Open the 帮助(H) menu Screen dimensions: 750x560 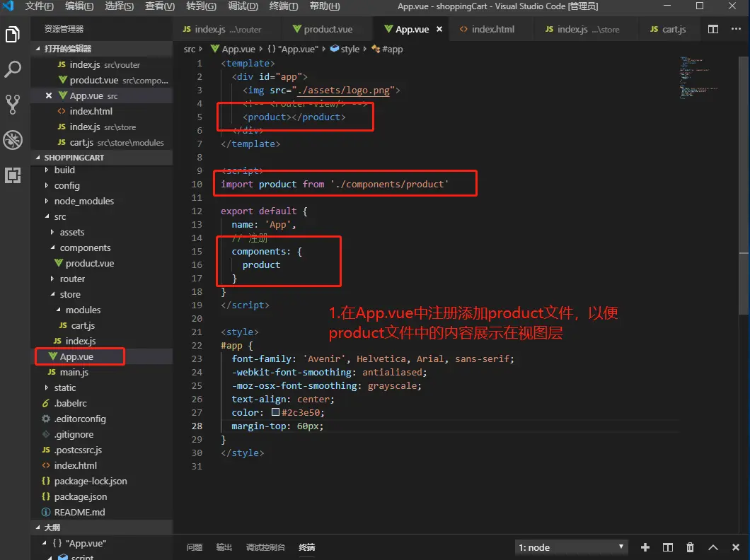(325, 6)
